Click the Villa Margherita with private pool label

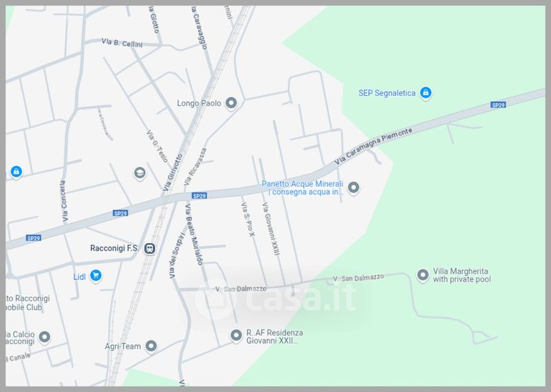click(461, 276)
